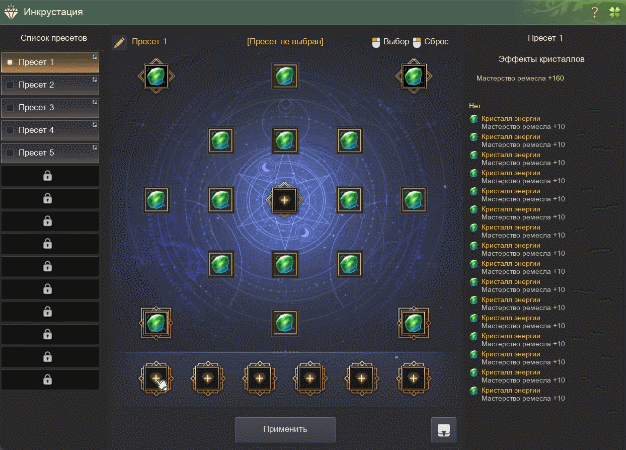The image size is (626, 450).
Task: Expand the corner icon on Пресет 4 row
Action: click(95, 125)
